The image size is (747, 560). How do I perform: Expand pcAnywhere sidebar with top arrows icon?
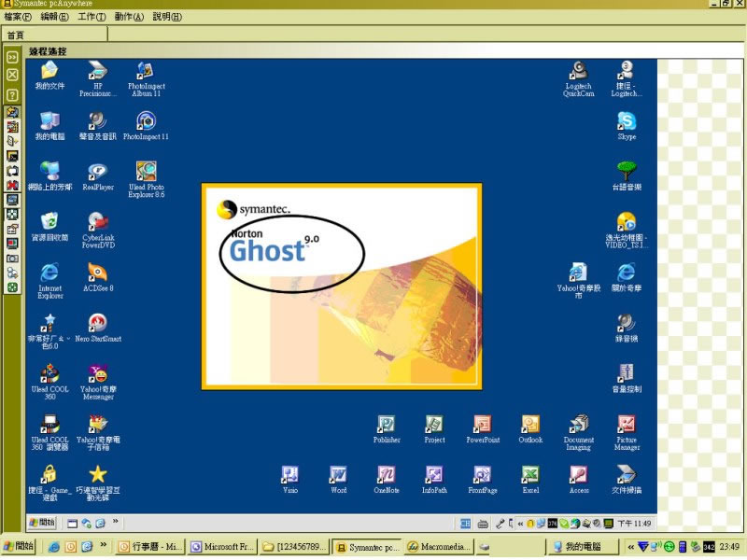pyautogui.click(x=12, y=57)
